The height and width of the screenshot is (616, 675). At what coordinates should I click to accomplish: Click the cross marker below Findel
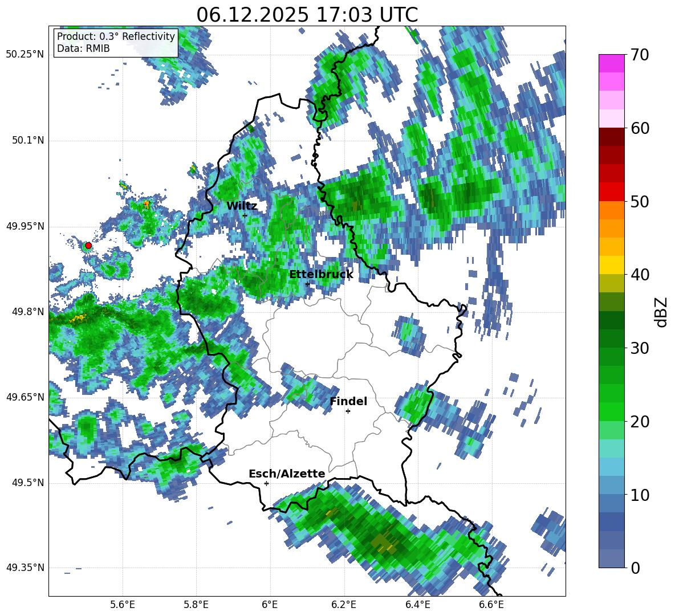[348, 411]
